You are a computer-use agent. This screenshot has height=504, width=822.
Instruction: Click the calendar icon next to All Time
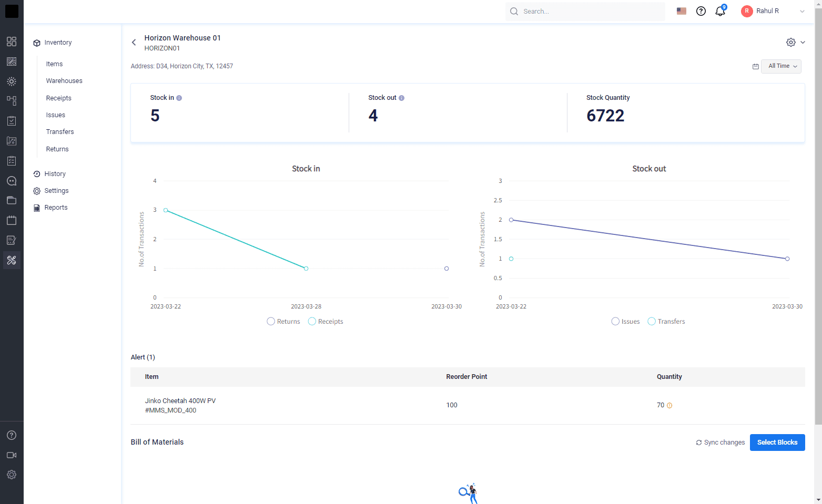tap(756, 66)
